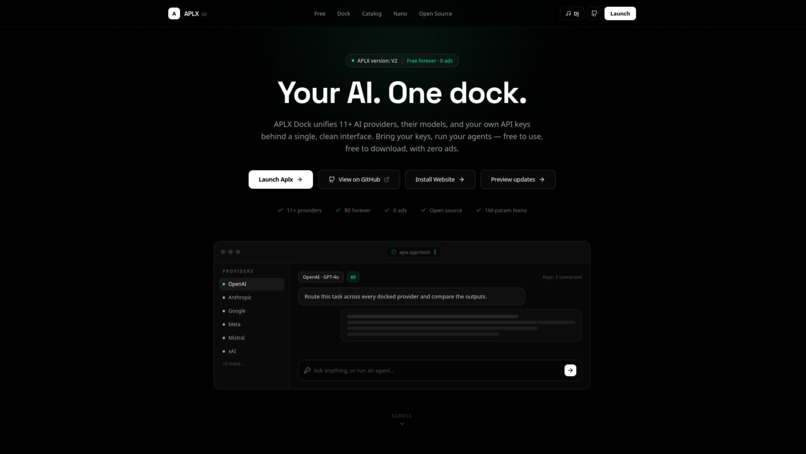Open the Nano nav item
Screen dimensions: 806x454
coord(400,14)
